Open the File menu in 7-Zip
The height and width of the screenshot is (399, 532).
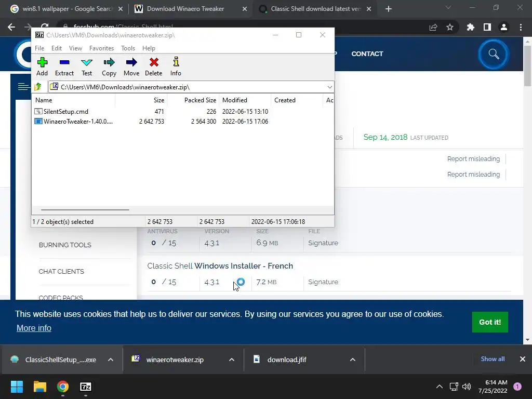coord(39,48)
